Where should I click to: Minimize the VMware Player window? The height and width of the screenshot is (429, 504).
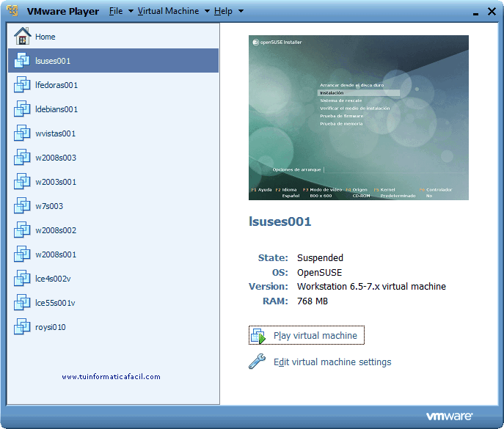pyautogui.click(x=475, y=13)
